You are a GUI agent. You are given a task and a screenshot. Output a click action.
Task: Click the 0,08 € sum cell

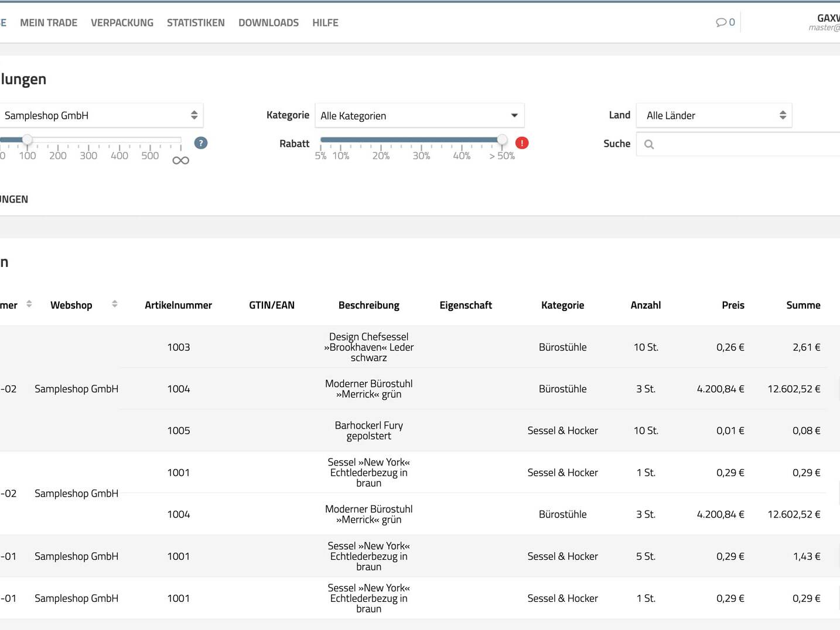tap(807, 430)
